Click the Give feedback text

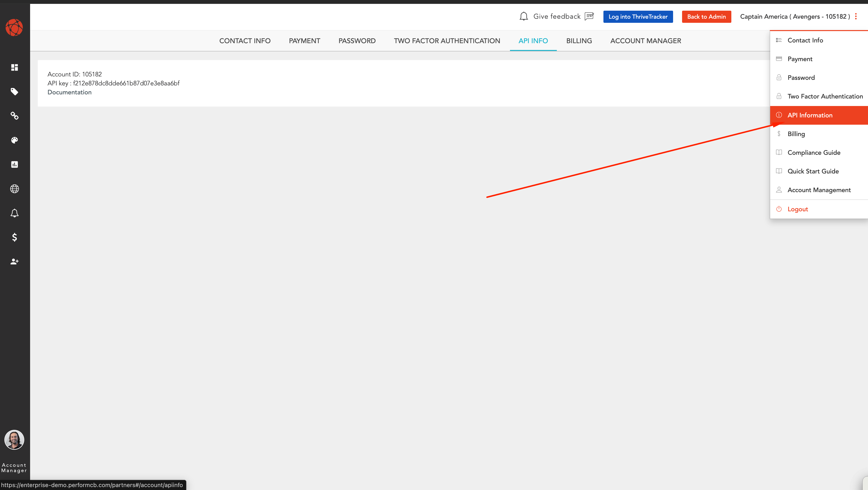pos(557,16)
